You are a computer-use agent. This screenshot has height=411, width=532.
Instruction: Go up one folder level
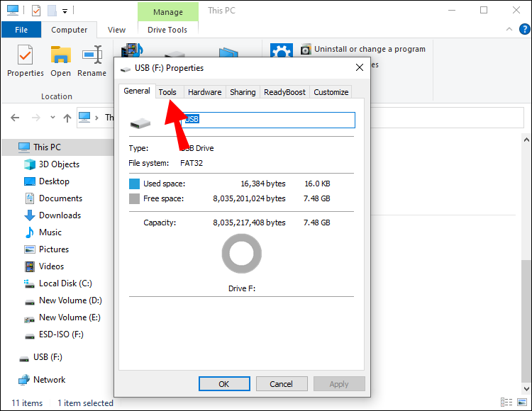[x=67, y=118]
